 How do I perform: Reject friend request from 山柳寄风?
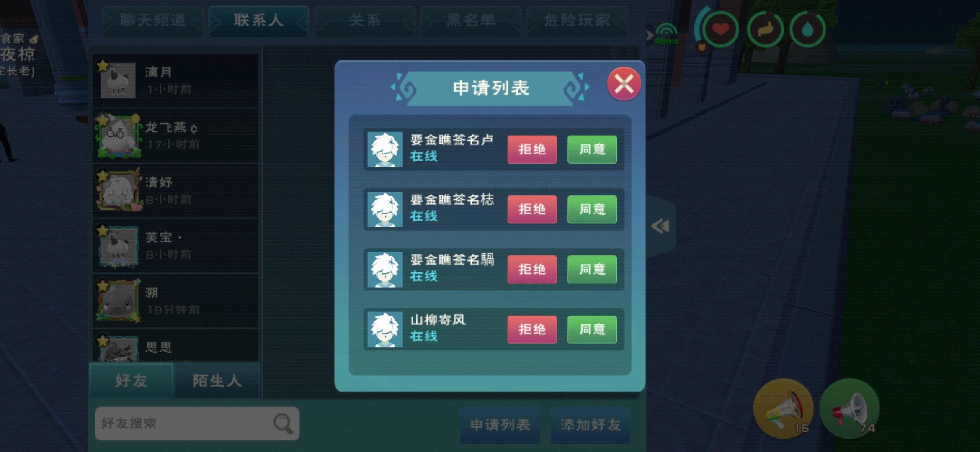tap(532, 329)
